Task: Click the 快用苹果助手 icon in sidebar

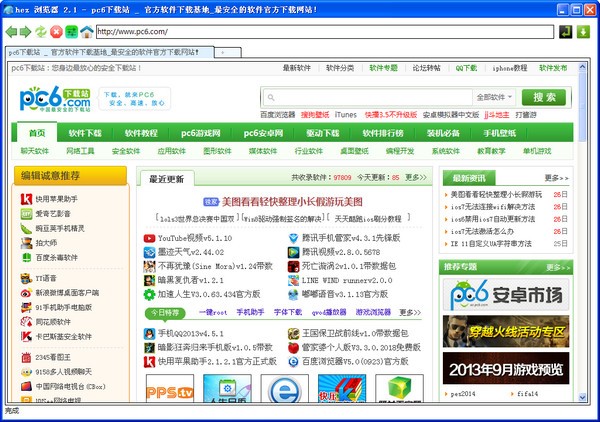Action: coord(26,199)
